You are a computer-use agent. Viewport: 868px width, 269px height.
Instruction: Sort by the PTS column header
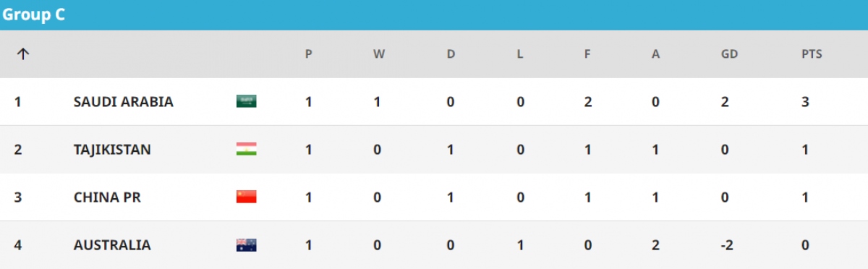tap(804, 54)
